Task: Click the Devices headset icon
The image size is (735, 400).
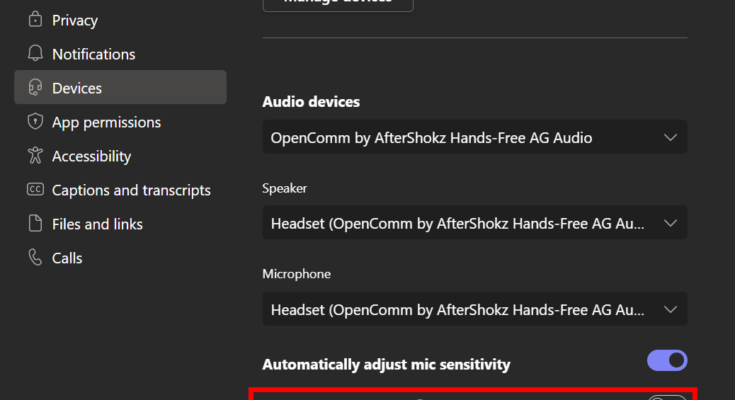Action: coord(36,88)
